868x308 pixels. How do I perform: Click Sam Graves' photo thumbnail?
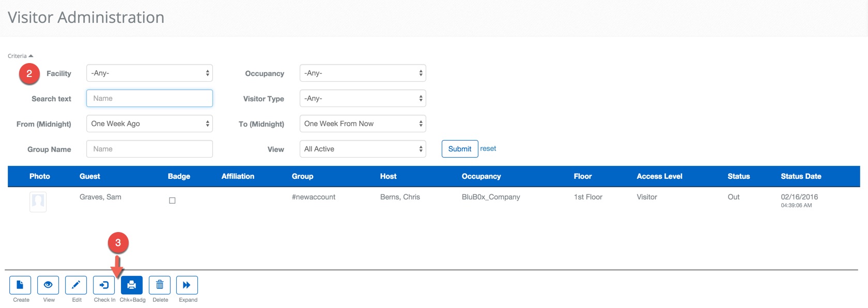click(x=38, y=202)
